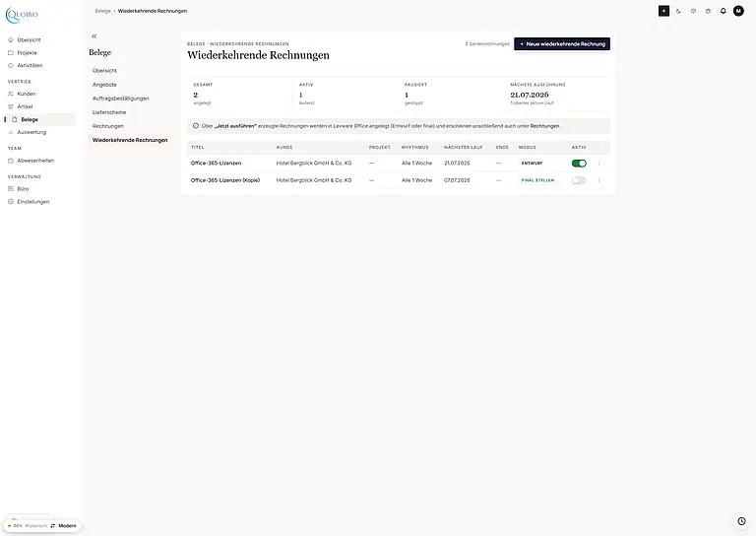This screenshot has height=536, width=756.
Task: Activate the Office-365-Lizenzen (Kopie) toggle
Action: (579, 180)
